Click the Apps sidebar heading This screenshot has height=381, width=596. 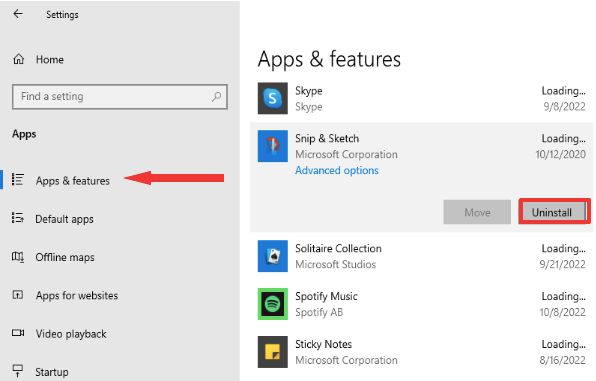pos(24,134)
